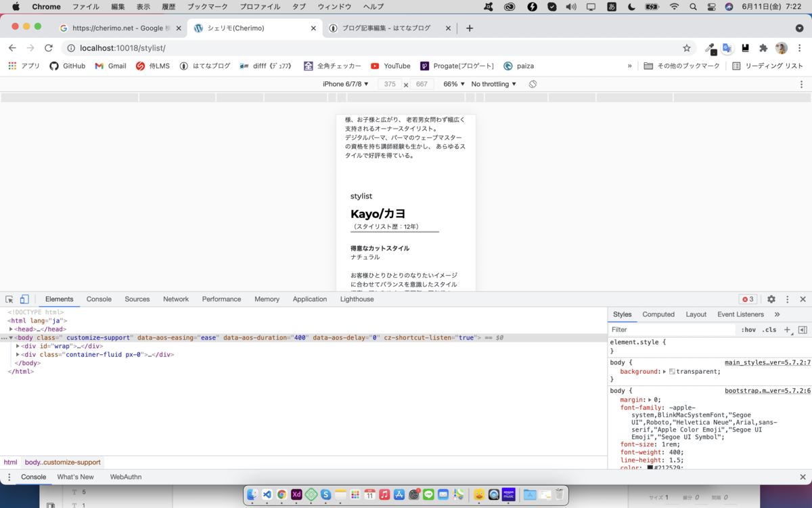This screenshot has width=812, height=508.
Task: Expand the background shorthand property triangle
Action: coord(664,372)
